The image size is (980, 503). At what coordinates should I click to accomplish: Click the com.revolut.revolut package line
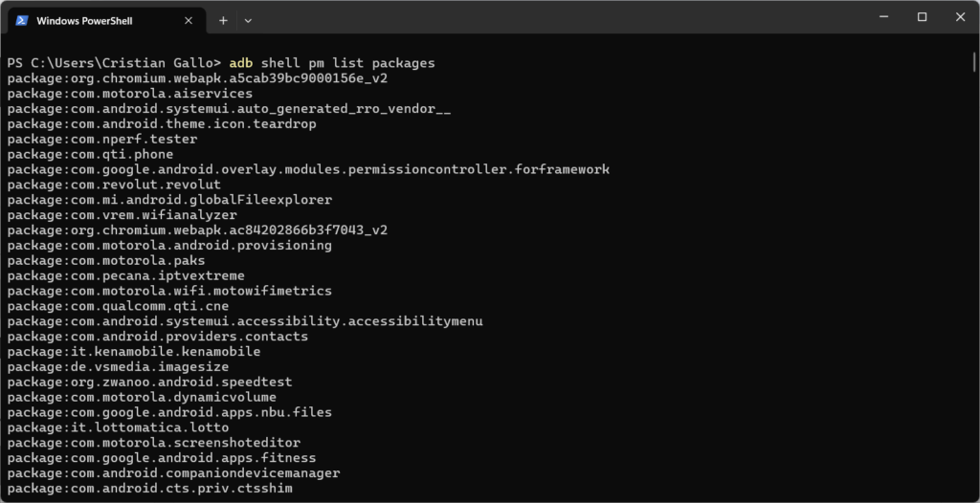(x=114, y=185)
